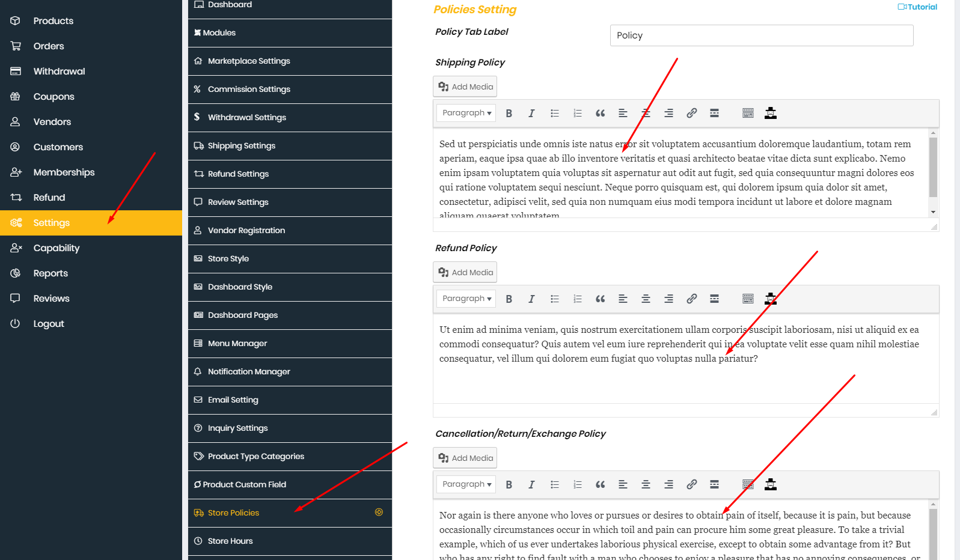Open Vendor Registration settings tab
This screenshot has width=960, height=560.
point(290,230)
